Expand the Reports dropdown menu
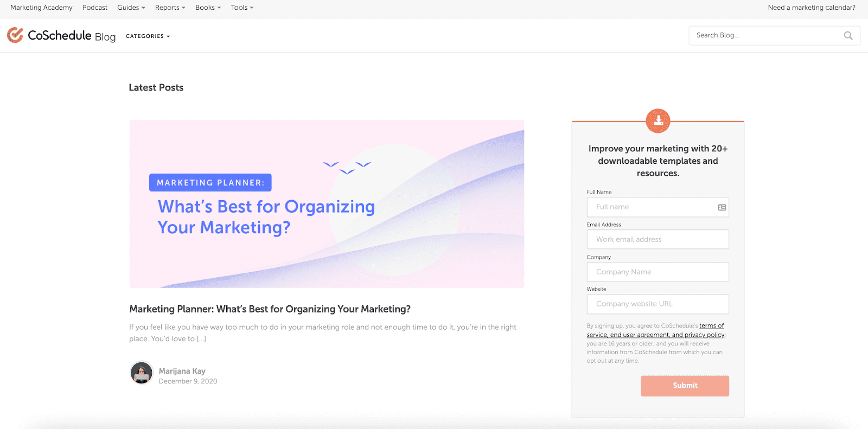This screenshot has width=868, height=429. (170, 8)
